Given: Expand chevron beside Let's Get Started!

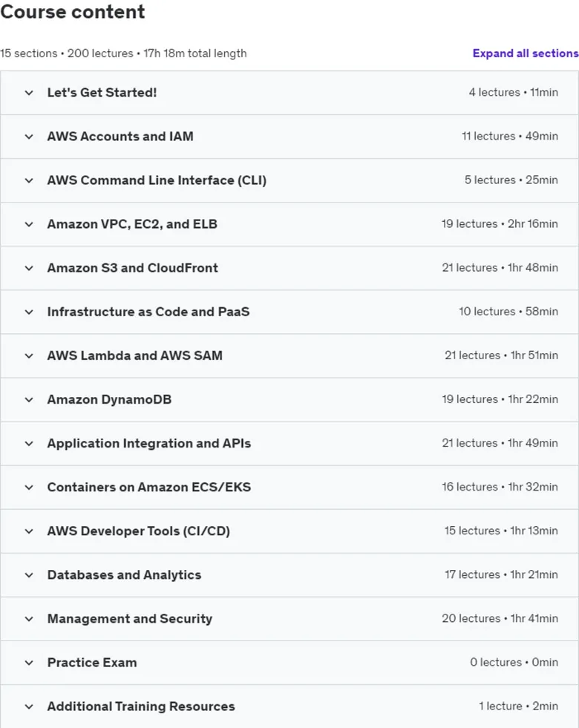Looking at the screenshot, I should coord(29,93).
